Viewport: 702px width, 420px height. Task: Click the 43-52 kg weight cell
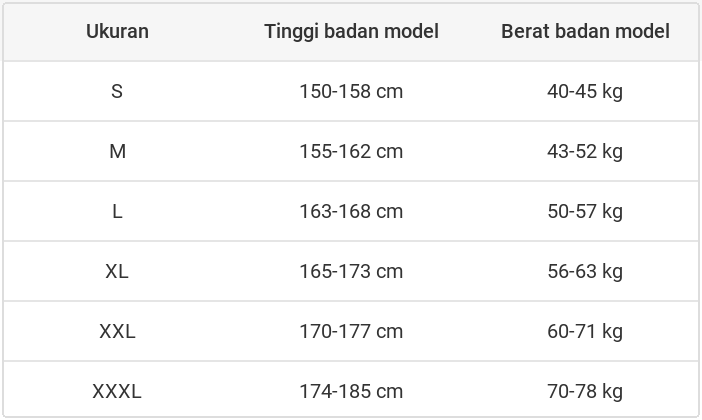click(x=585, y=151)
